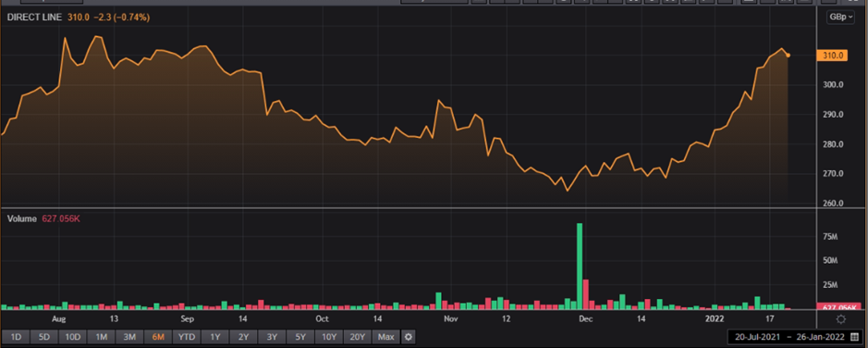868x348 pixels.
Task: Click the Nov label on time axis
Action: click(451, 319)
